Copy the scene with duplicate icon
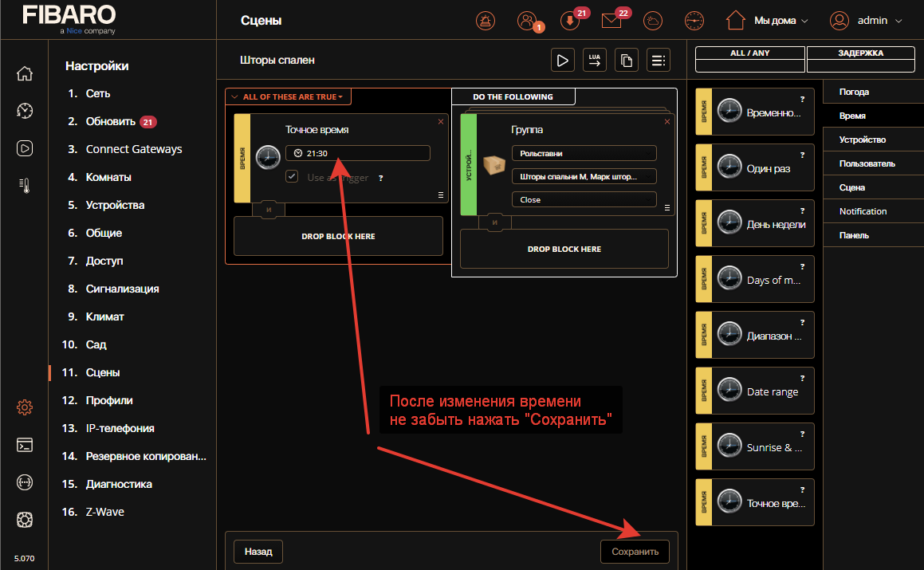This screenshot has height=570, width=924. [627, 60]
